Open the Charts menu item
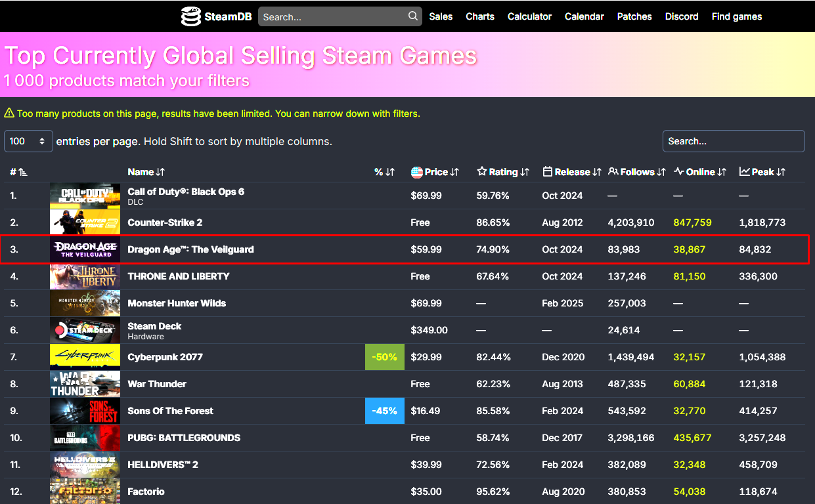The width and height of the screenshot is (815, 504). pos(480,16)
